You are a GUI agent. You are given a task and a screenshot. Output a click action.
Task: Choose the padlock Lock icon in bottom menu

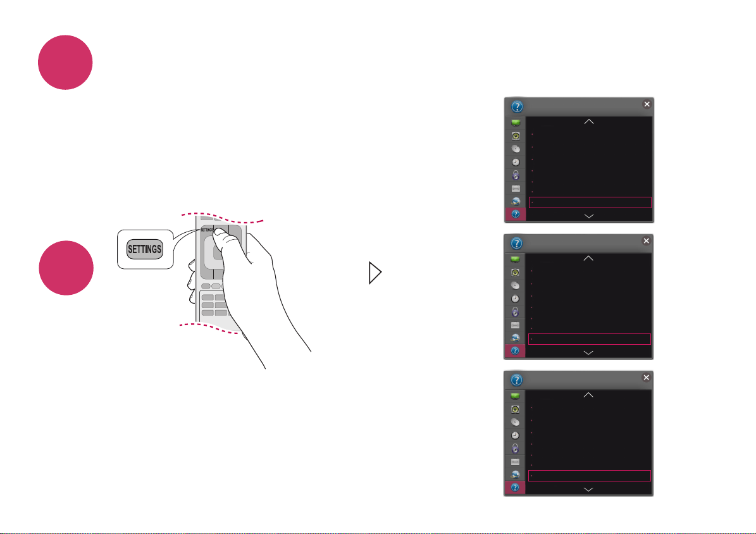[515, 448]
